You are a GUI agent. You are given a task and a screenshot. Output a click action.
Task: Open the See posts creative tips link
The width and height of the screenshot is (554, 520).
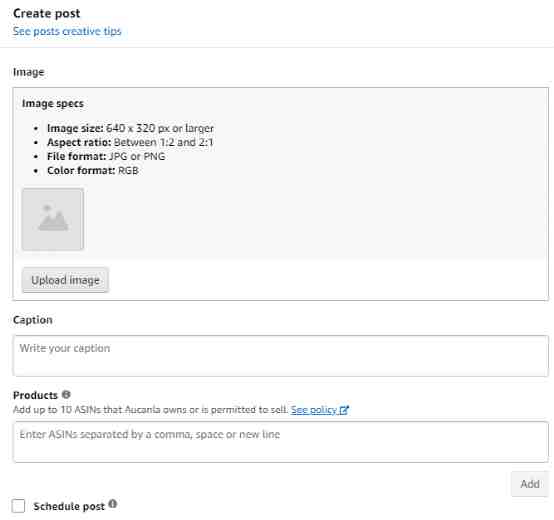pos(67,31)
